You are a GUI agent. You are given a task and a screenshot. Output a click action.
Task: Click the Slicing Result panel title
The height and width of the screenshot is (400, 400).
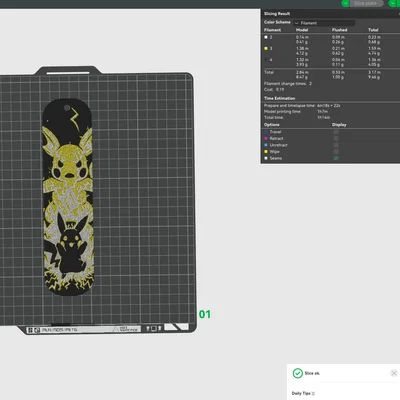pyautogui.click(x=277, y=14)
